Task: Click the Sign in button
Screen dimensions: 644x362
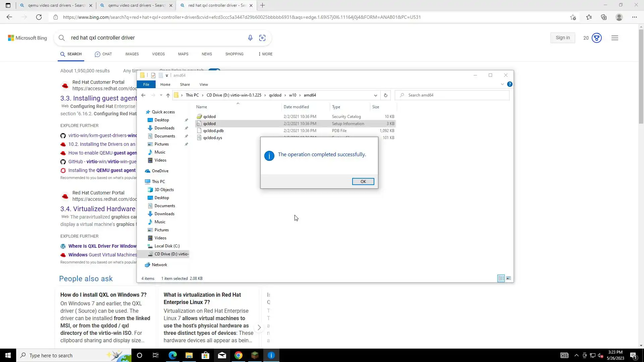Action: 562,38
